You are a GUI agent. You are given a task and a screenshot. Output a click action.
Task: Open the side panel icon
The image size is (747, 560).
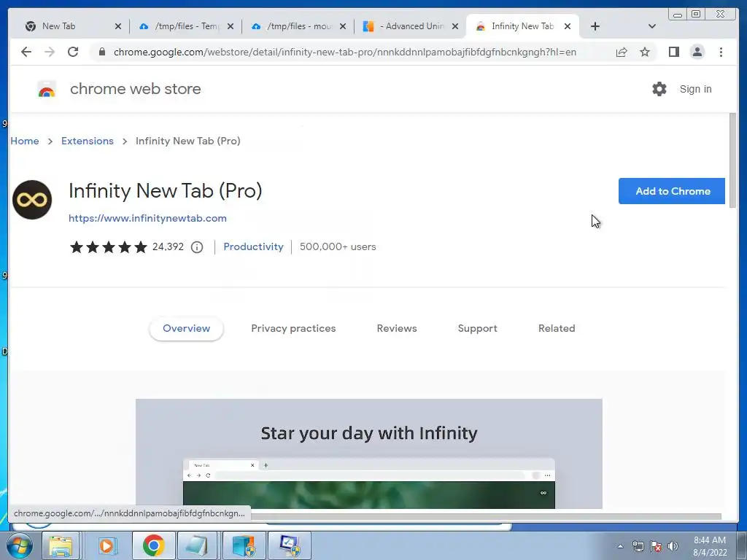673,52
